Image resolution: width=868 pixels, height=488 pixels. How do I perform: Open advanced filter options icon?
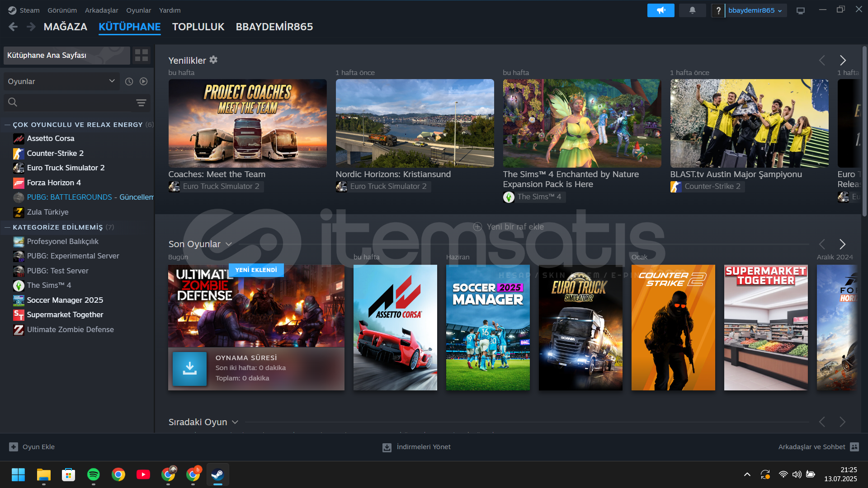click(141, 103)
